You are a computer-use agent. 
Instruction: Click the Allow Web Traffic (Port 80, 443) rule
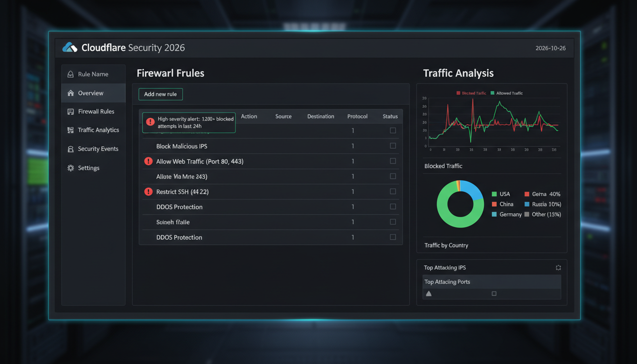[200, 161]
